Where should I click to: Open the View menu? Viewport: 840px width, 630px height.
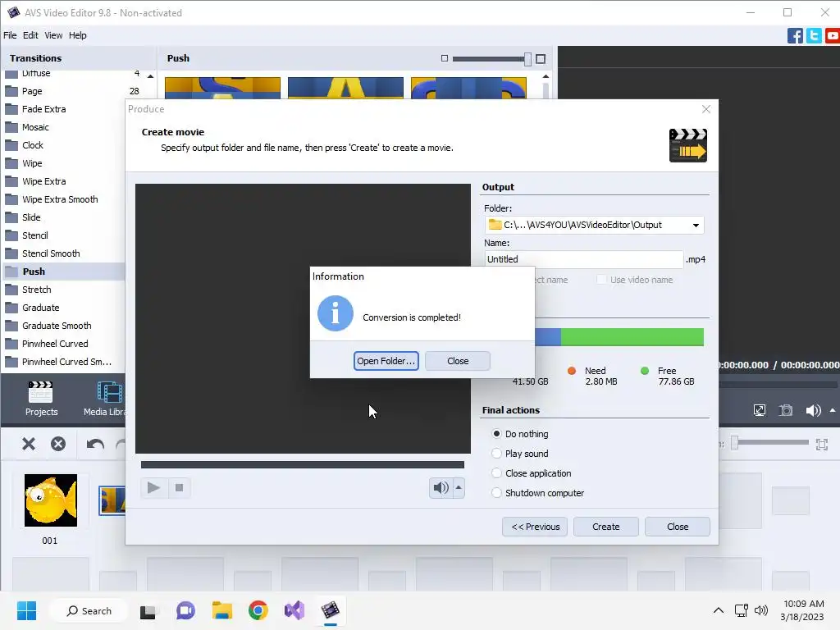(53, 35)
